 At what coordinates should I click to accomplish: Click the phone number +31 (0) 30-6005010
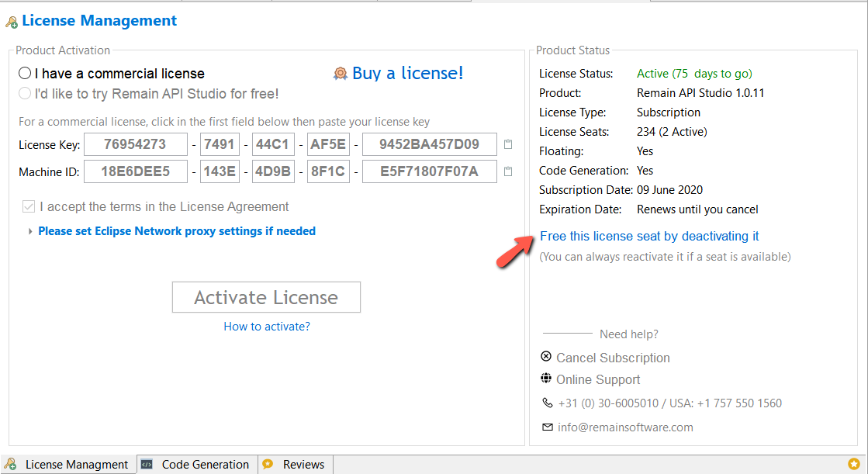(608, 403)
